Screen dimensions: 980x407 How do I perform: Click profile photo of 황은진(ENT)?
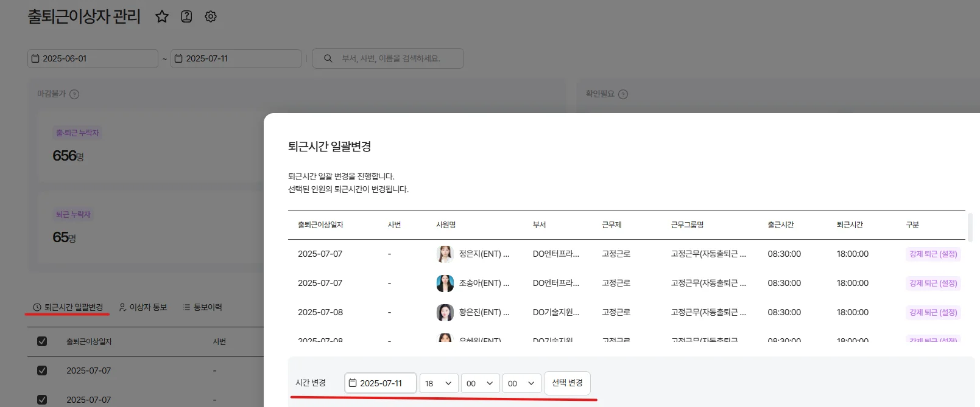(x=445, y=312)
